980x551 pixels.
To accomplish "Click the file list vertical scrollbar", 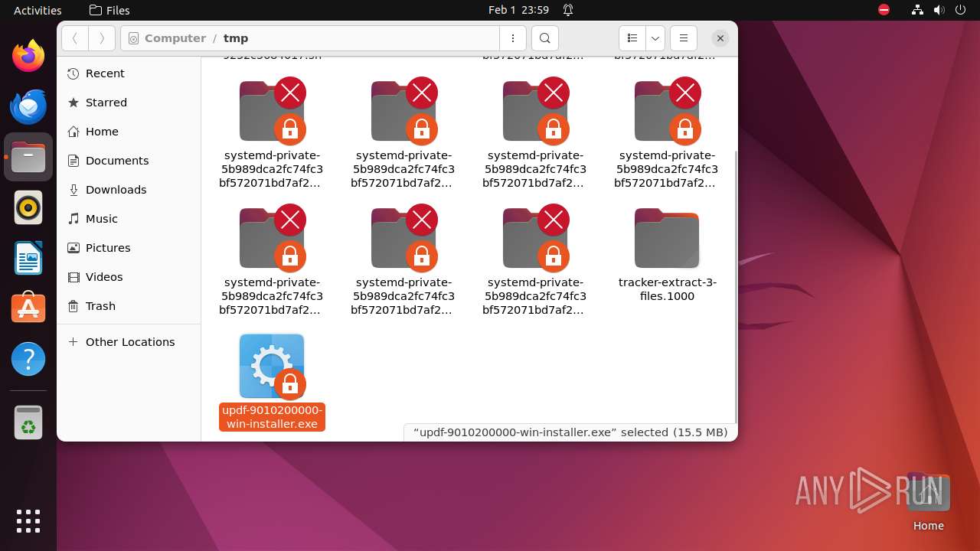I will point(735,285).
